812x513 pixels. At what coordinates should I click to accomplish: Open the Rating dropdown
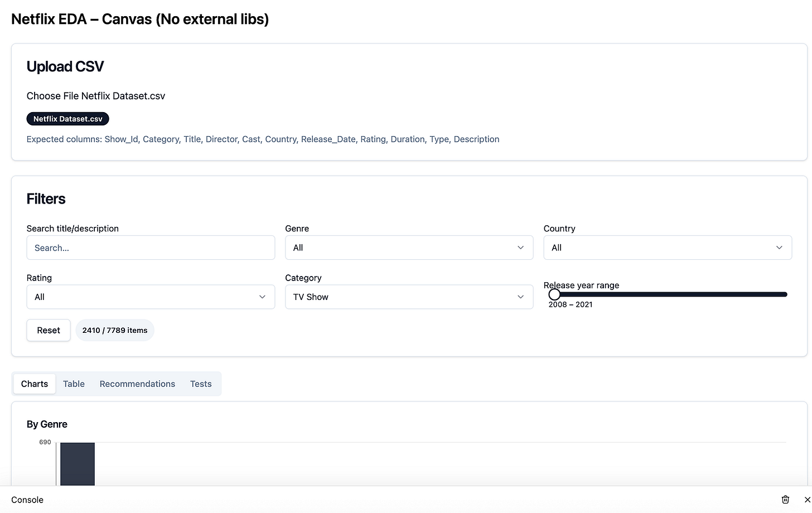[151, 297]
